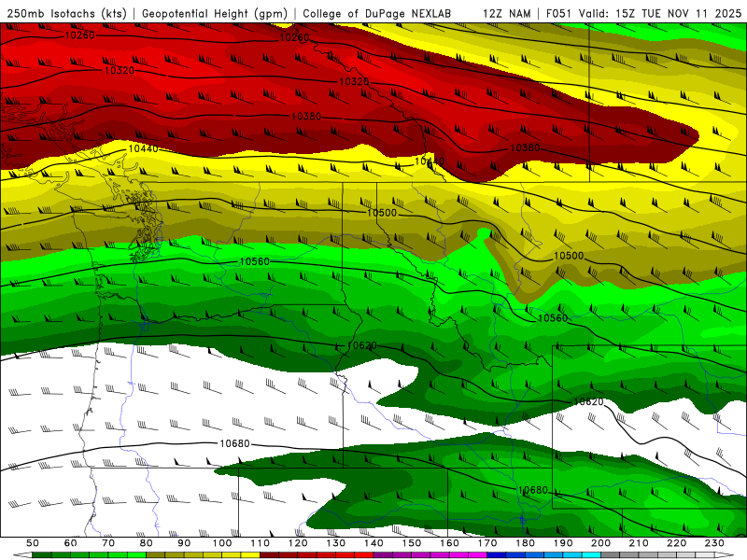Click the 100 value on the color scale
This screenshot has width=747, height=560.
point(222,543)
